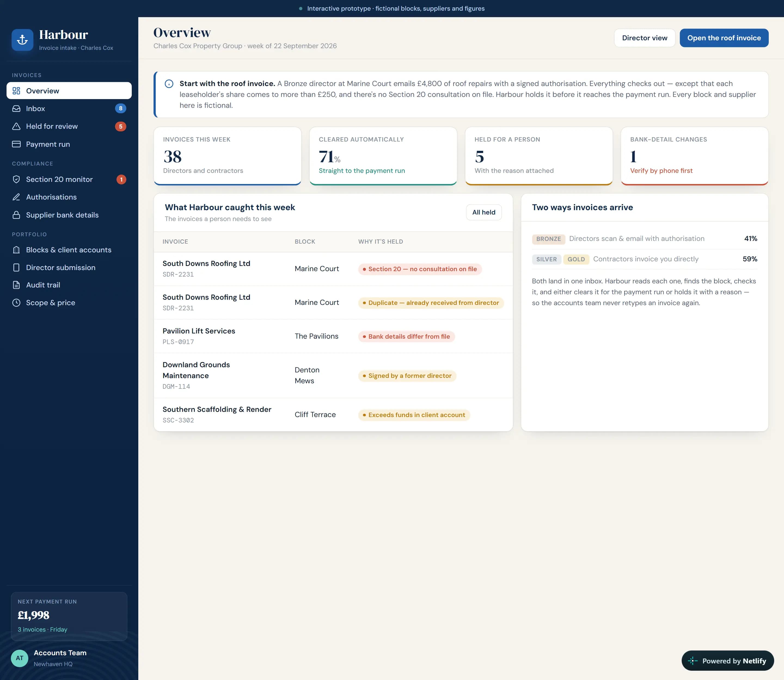Click the GOLD tier tag
Screen dimensions: 784x680
click(x=576, y=259)
